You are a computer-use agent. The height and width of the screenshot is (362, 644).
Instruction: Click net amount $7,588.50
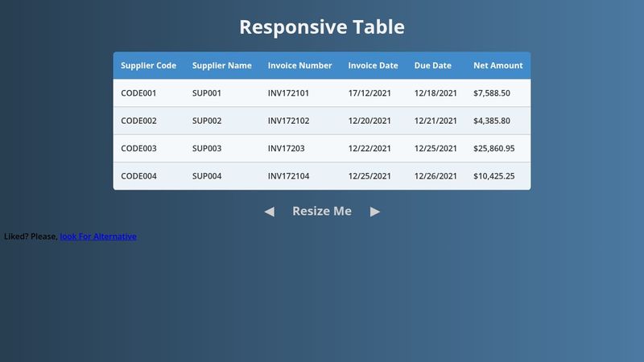[492, 93]
